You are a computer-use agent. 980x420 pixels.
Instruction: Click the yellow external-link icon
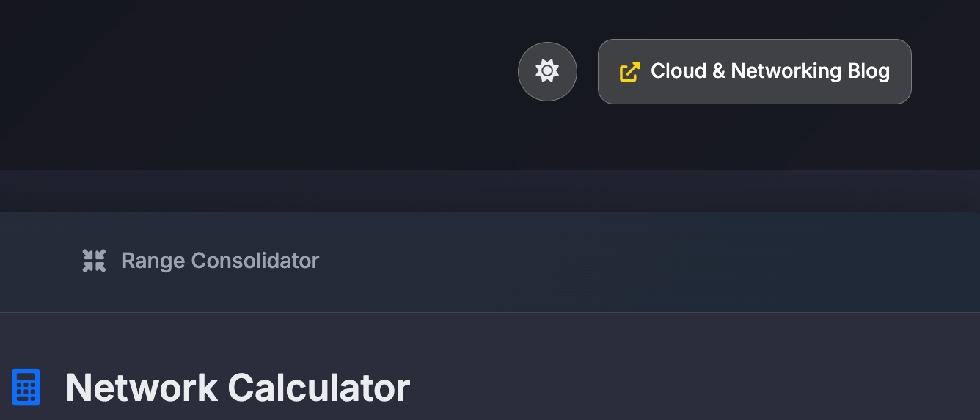[629, 71]
